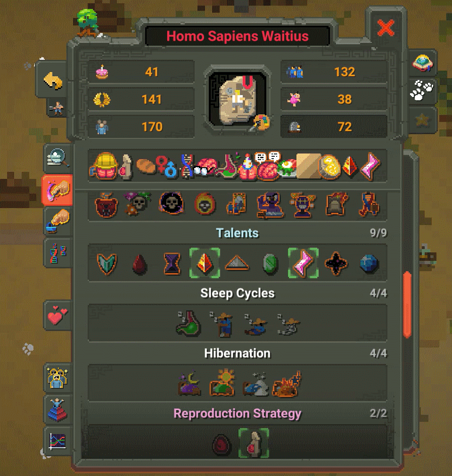The width and height of the screenshot is (452, 476).
Task: Click the Hibernation section label
Action: tap(238, 353)
